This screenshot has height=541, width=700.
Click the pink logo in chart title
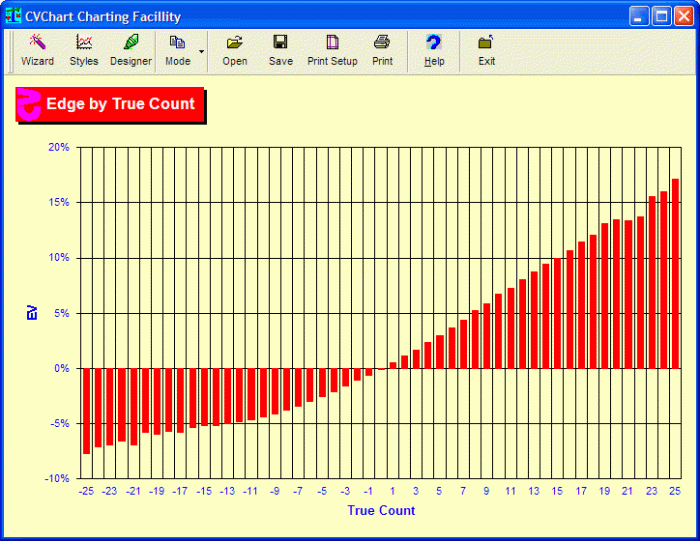pyautogui.click(x=30, y=104)
